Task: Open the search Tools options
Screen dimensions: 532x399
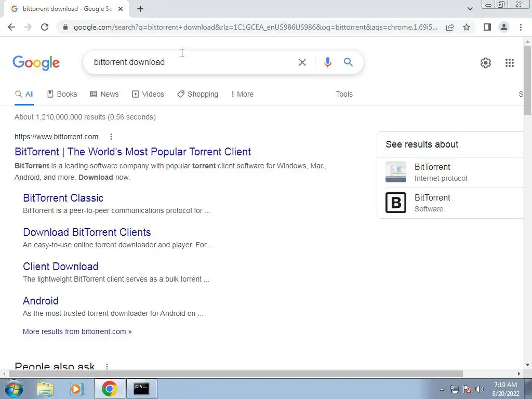Action: [x=344, y=94]
